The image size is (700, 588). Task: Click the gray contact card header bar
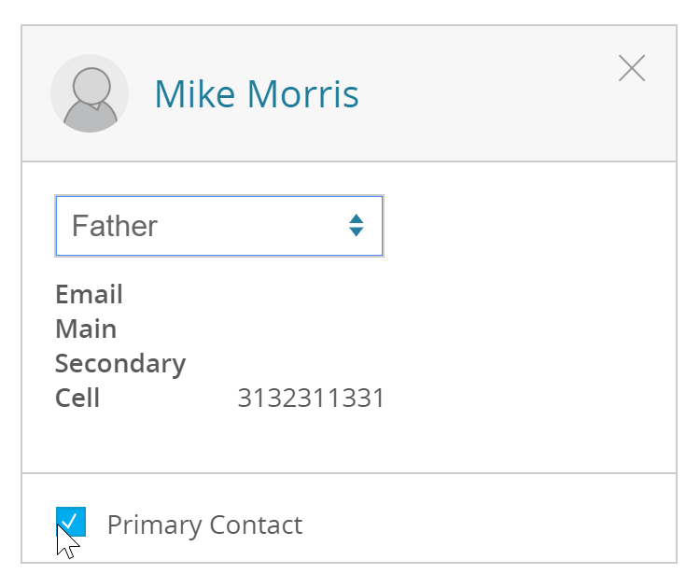(349, 93)
